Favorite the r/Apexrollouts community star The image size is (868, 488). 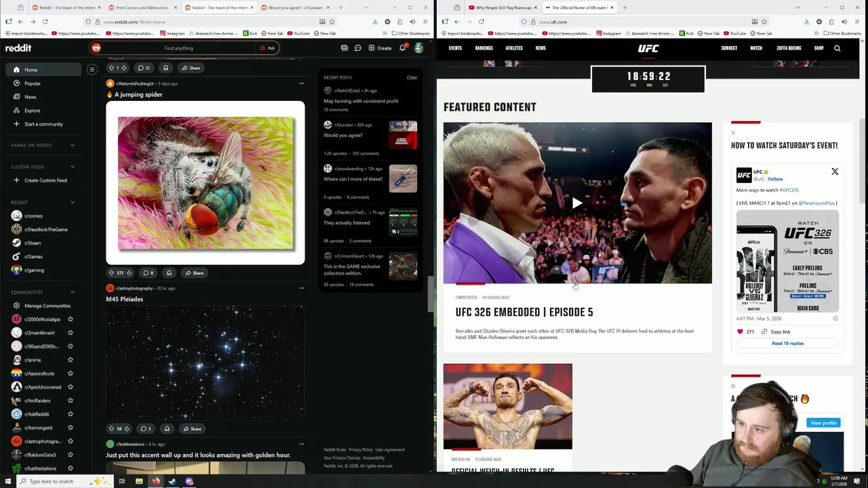(x=70, y=373)
